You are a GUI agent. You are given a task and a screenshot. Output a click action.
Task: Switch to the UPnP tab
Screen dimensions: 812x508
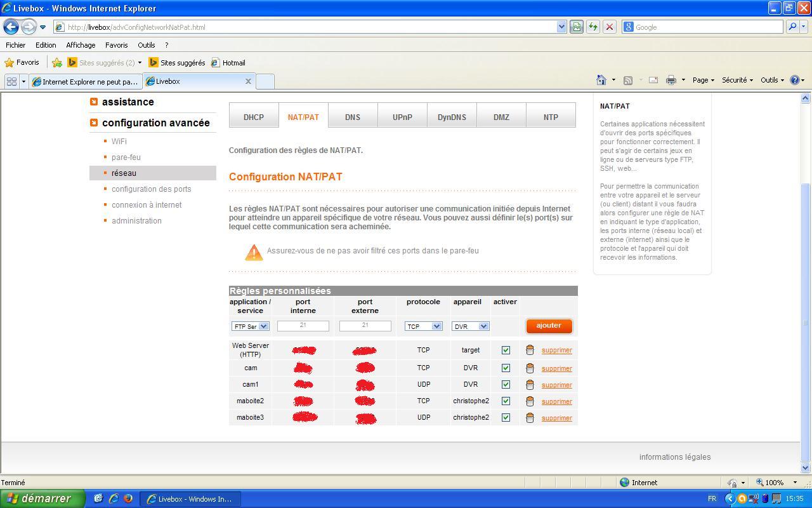[x=402, y=117]
